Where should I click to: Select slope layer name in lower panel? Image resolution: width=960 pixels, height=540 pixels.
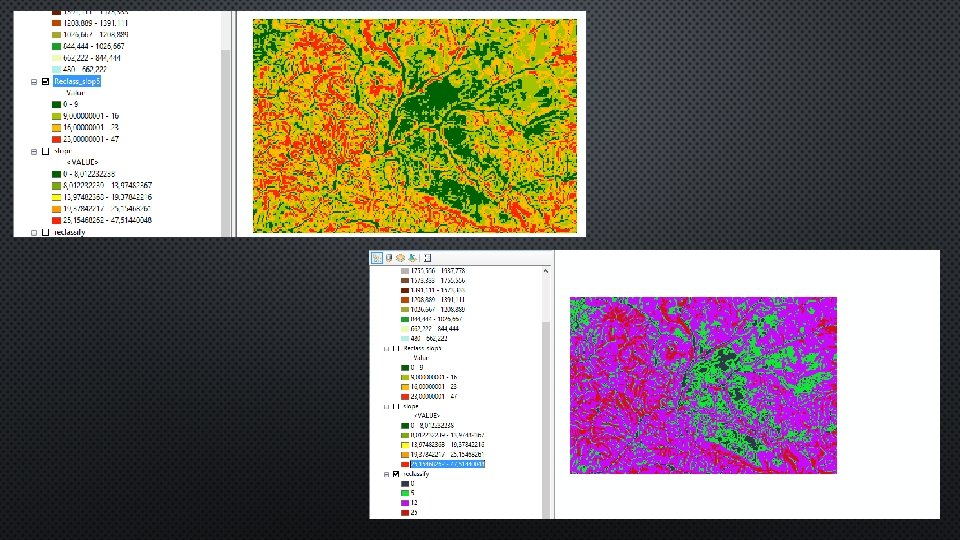pyautogui.click(x=411, y=407)
